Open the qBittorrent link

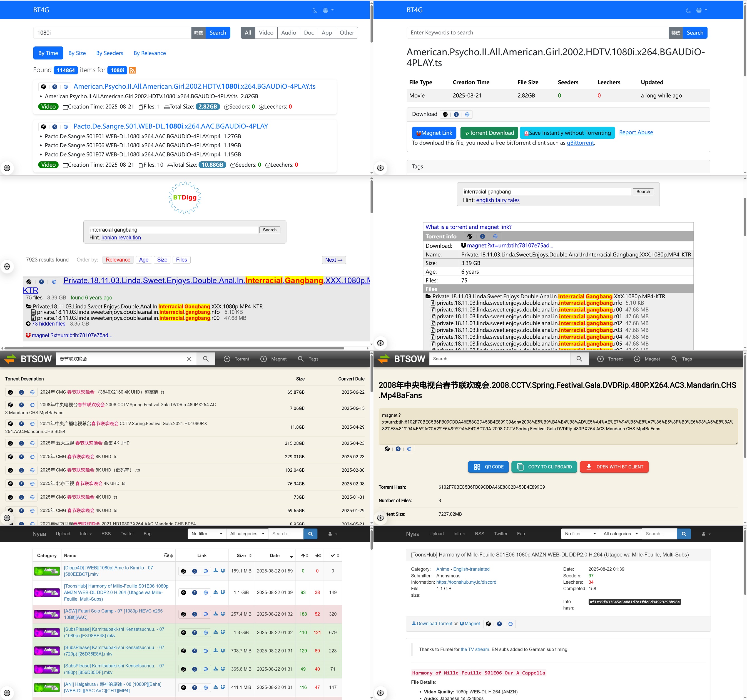[580, 143]
